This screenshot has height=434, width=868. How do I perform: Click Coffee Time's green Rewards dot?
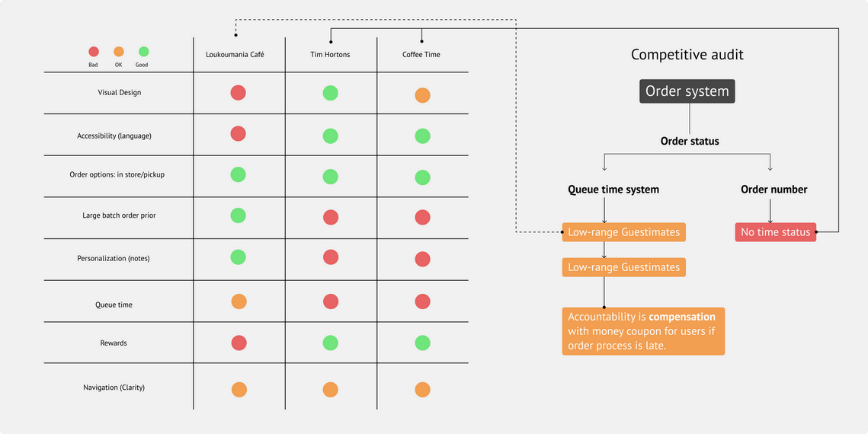coord(422,342)
